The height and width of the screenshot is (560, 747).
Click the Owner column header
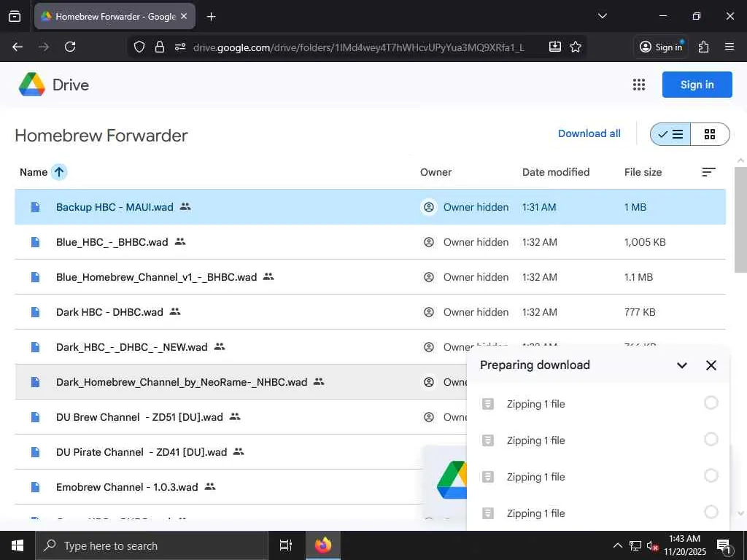tap(436, 172)
